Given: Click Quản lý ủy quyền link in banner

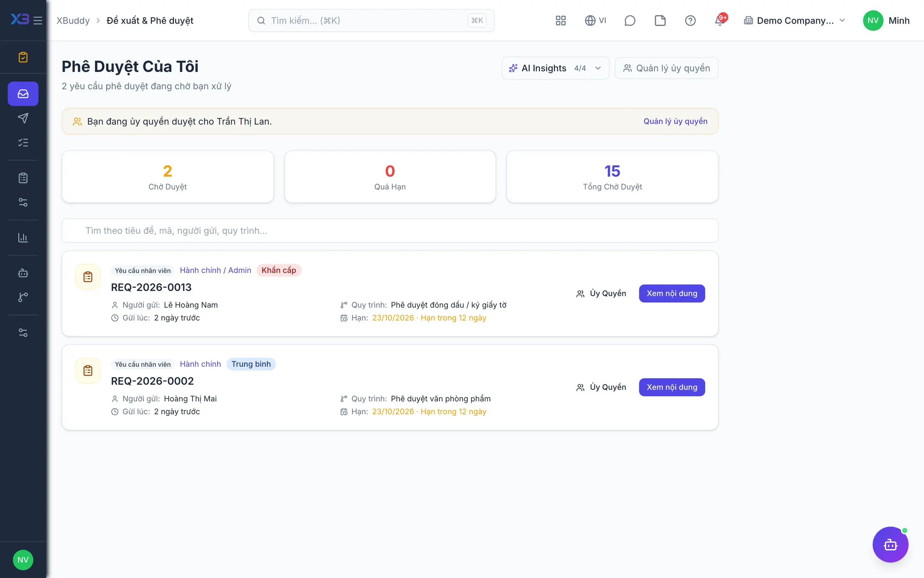Looking at the screenshot, I should pyautogui.click(x=675, y=121).
